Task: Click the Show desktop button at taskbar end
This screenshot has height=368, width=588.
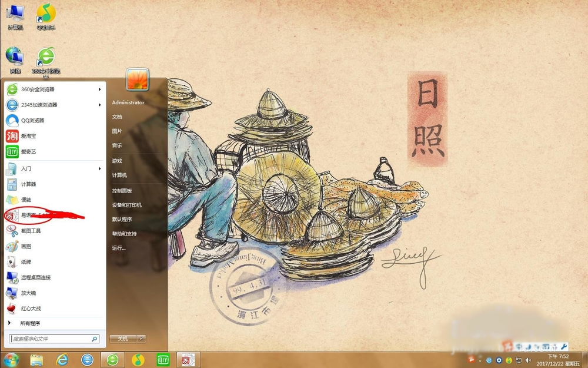Action: [586, 360]
